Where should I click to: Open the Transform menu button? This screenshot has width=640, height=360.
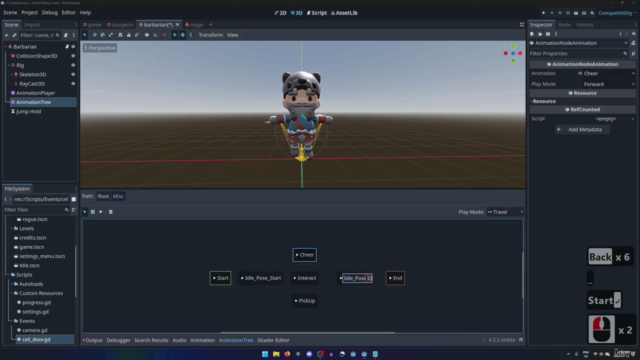coord(211,35)
